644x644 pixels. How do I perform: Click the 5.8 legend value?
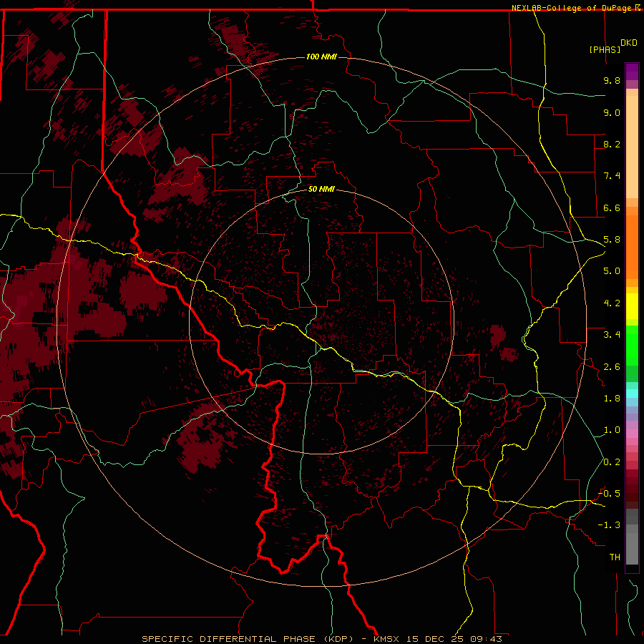(612, 240)
